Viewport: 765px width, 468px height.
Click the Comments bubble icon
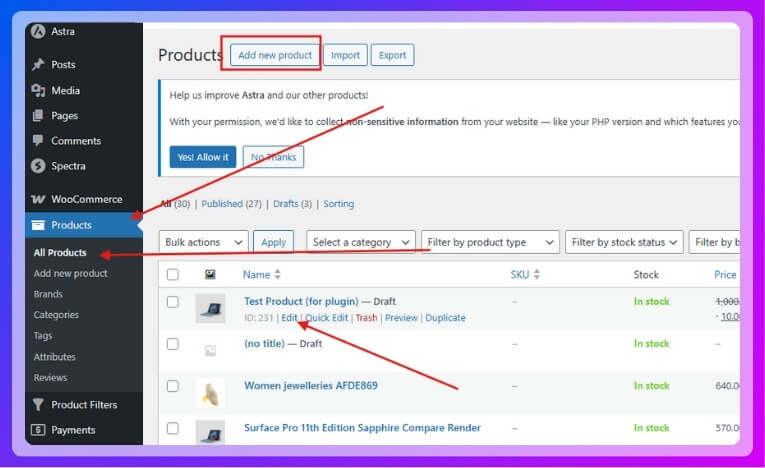(x=38, y=141)
